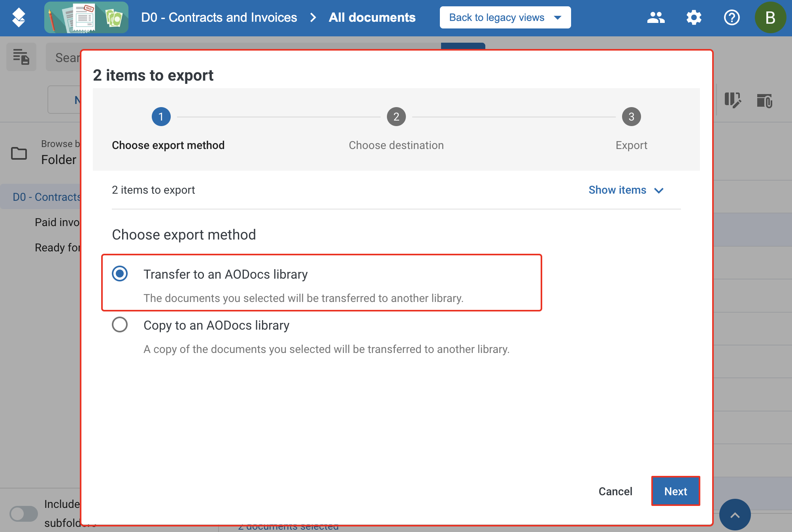The width and height of the screenshot is (792, 532).
Task: Select Transfer to an AODocs library radio
Action: tap(120, 274)
